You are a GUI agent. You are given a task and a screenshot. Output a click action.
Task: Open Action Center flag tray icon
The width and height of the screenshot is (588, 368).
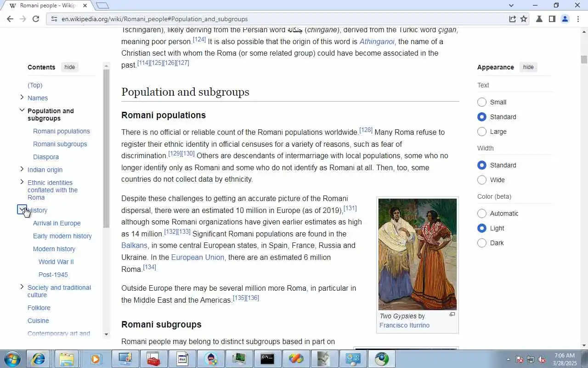pyautogui.click(x=520, y=359)
